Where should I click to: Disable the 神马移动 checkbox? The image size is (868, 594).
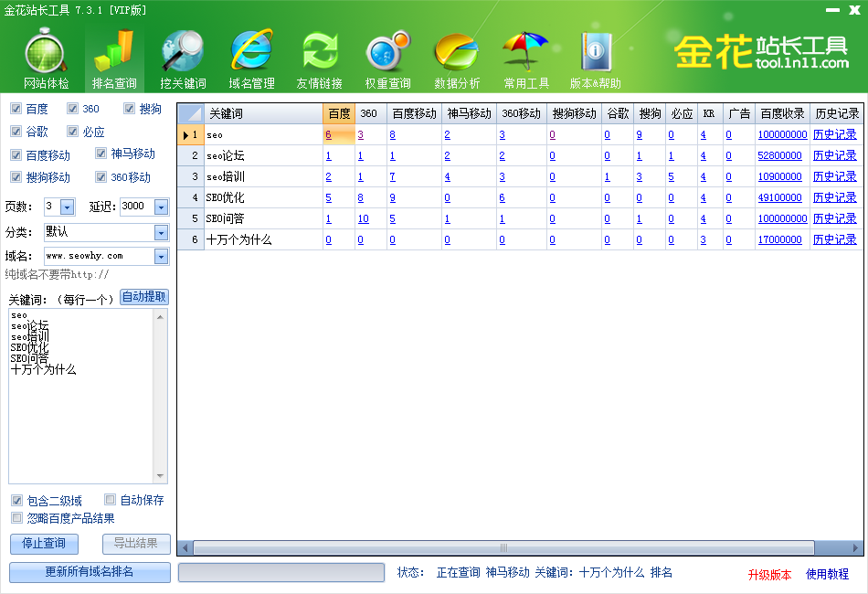tap(101, 154)
